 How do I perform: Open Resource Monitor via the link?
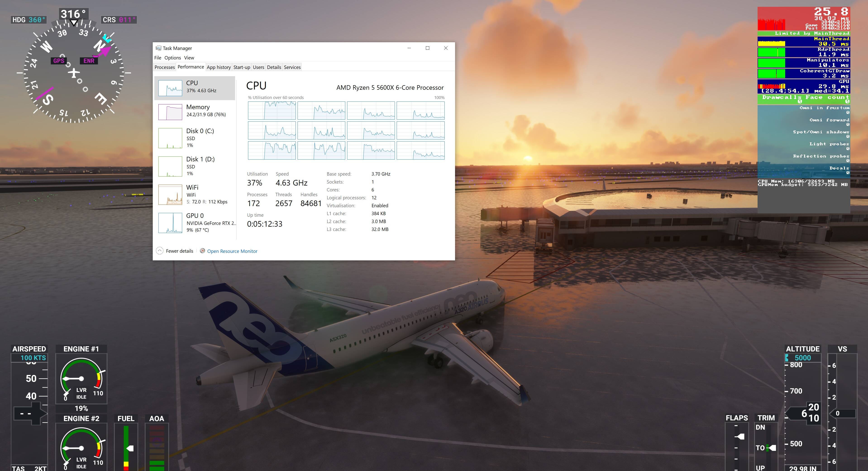[233, 251]
